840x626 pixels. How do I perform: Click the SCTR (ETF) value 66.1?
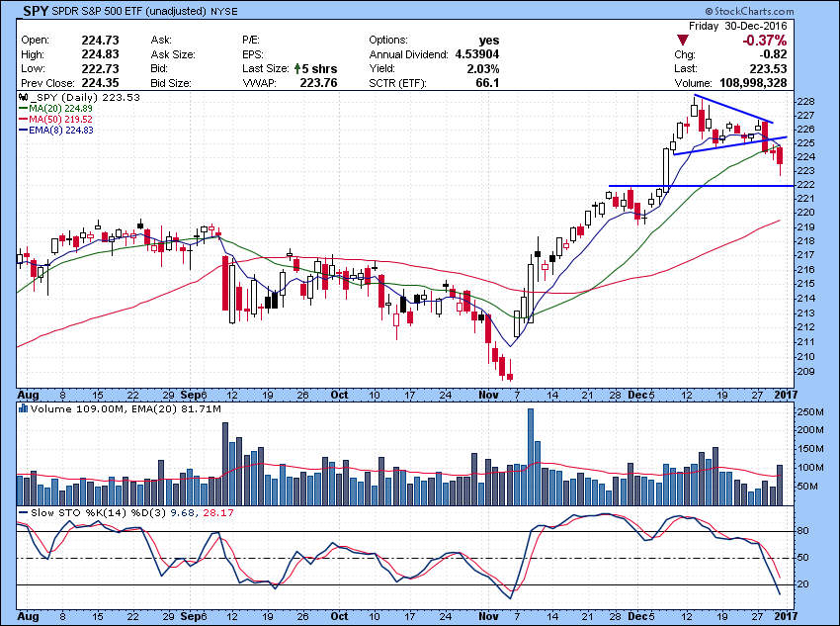(x=487, y=83)
